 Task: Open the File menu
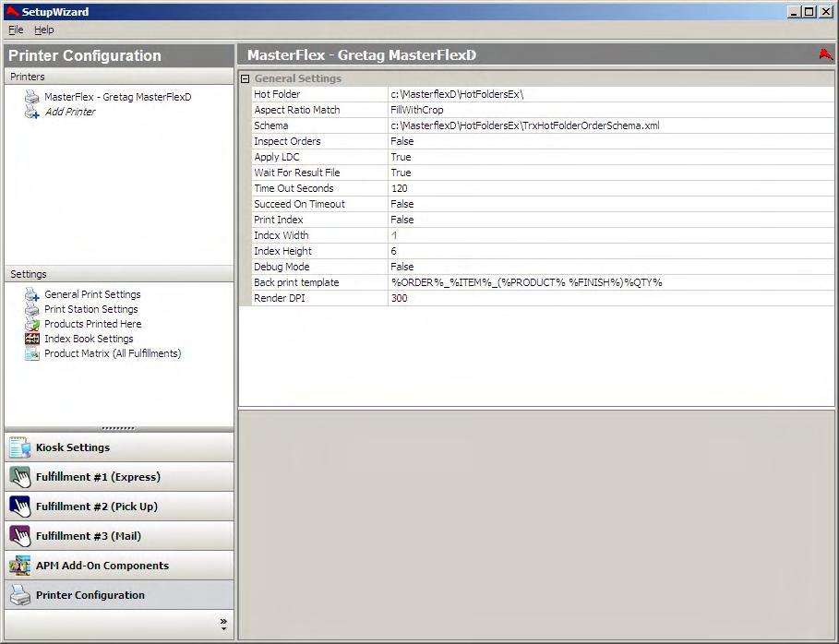coord(16,30)
